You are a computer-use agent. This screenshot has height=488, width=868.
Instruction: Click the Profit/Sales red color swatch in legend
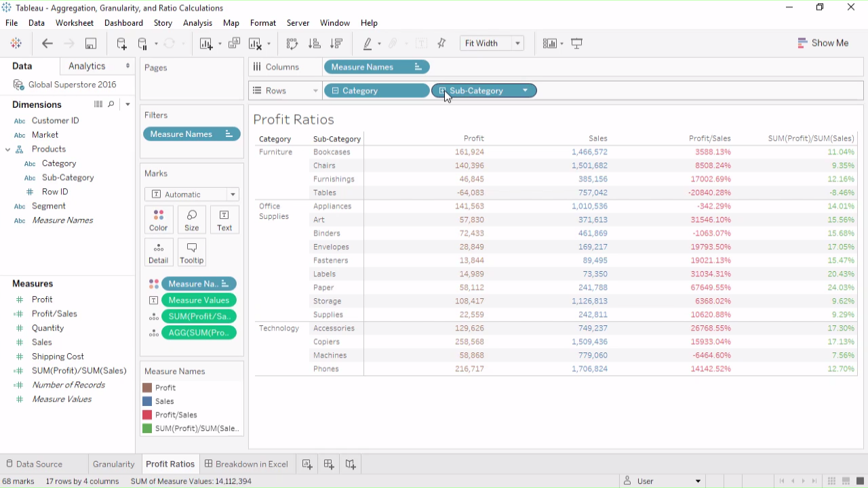click(x=147, y=415)
